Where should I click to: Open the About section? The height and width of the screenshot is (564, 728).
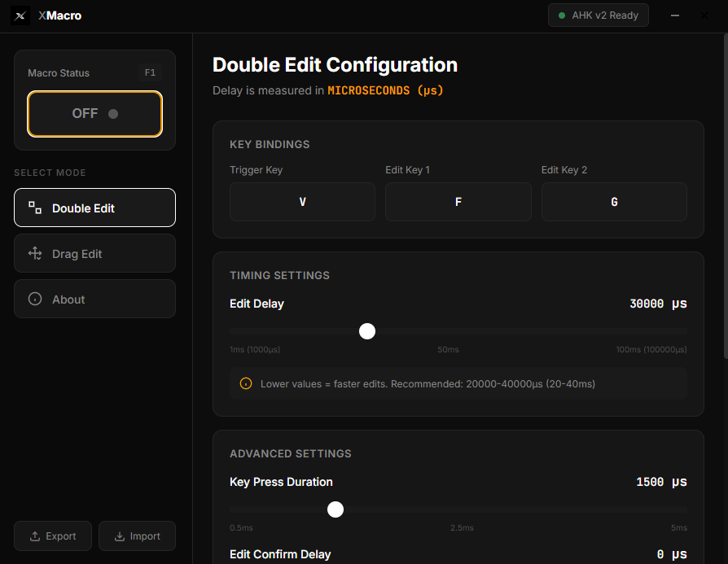(x=94, y=299)
